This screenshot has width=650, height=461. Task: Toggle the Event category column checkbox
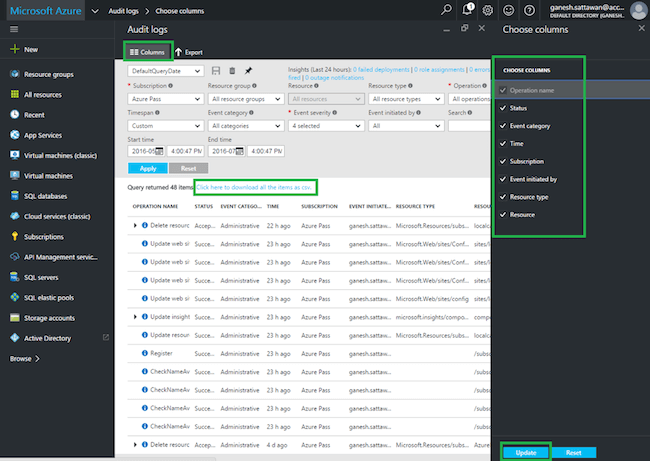pos(504,127)
